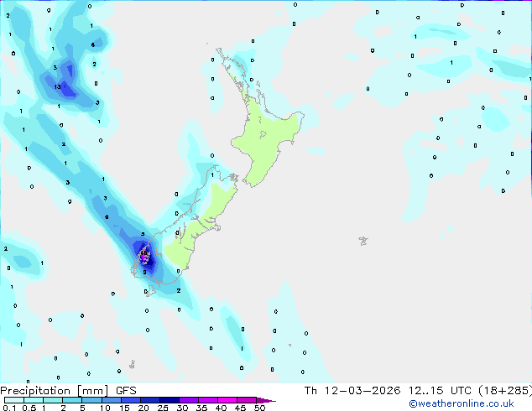532x411 pixels.
Task: Click the '12..15 UTC' time range text
Action: click(440, 391)
